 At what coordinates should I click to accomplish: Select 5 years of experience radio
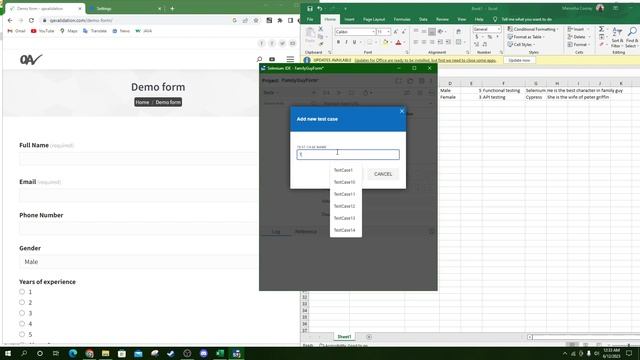22,334
